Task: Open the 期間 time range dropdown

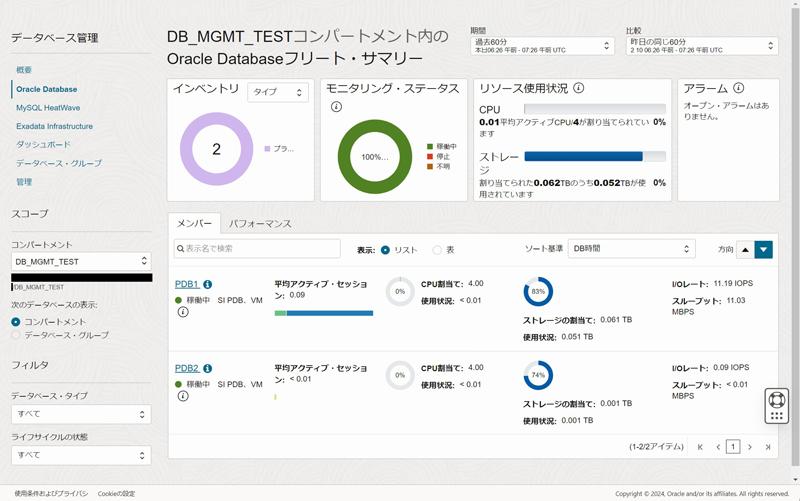Action: pyautogui.click(x=542, y=45)
